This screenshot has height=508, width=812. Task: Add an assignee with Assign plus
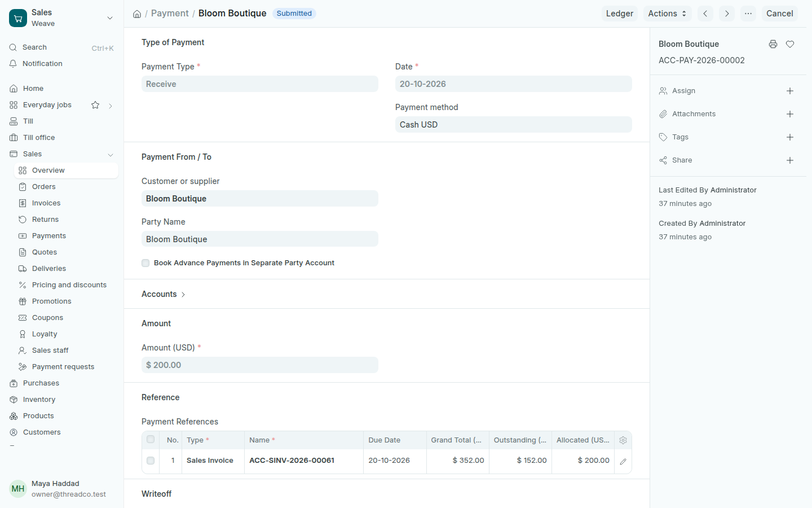pos(790,91)
